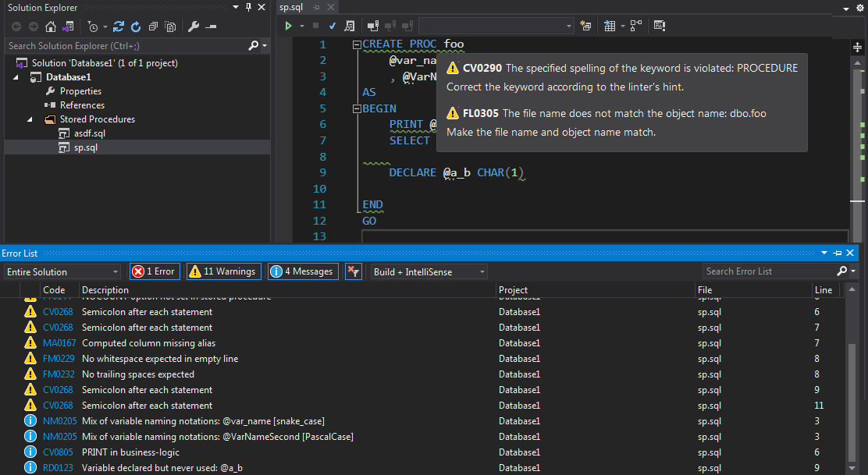
Task: Toggle the Error List build-only filter icon
Action: click(x=353, y=271)
